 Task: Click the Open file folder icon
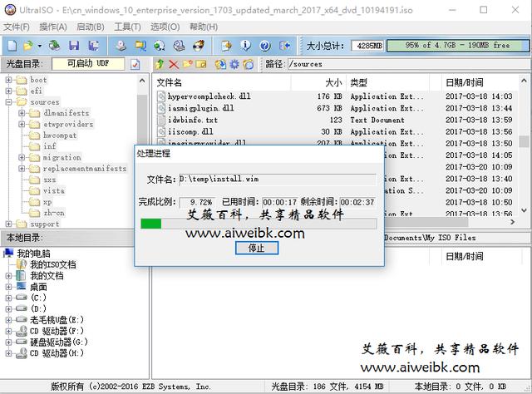28,46
